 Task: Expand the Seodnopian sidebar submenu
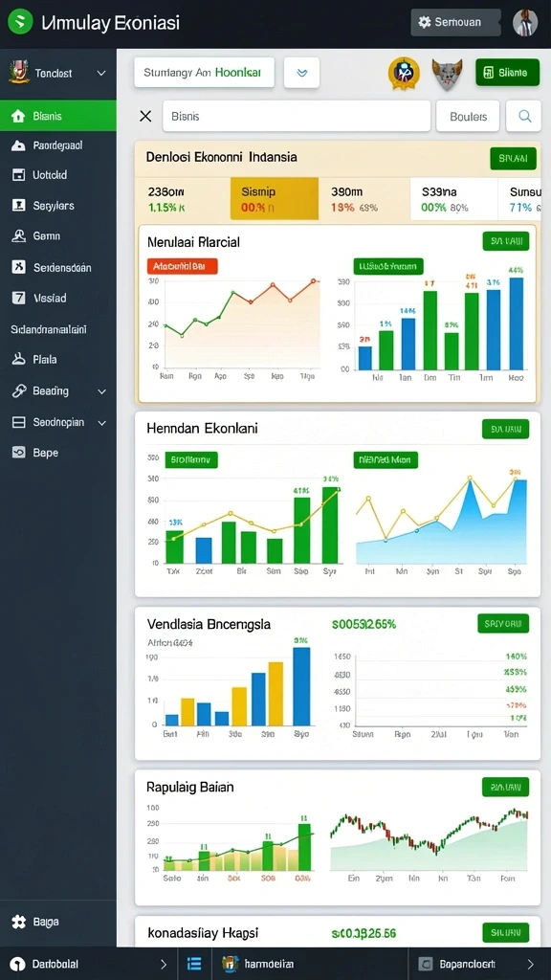click(101, 422)
